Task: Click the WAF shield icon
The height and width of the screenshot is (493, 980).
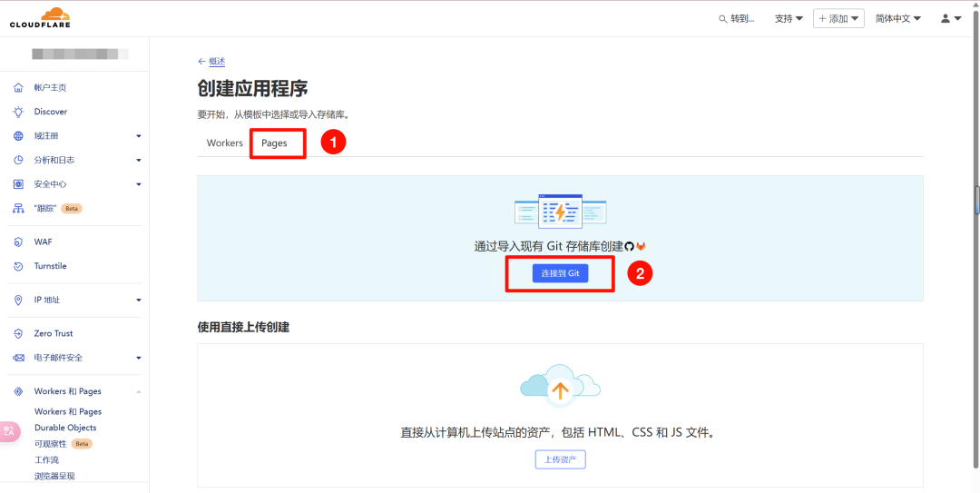Action: coord(19,242)
